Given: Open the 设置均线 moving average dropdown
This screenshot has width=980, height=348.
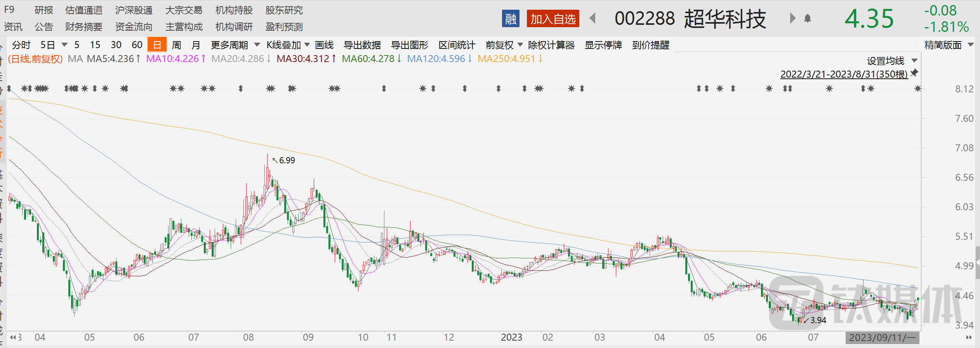Looking at the screenshot, I should click(x=891, y=61).
